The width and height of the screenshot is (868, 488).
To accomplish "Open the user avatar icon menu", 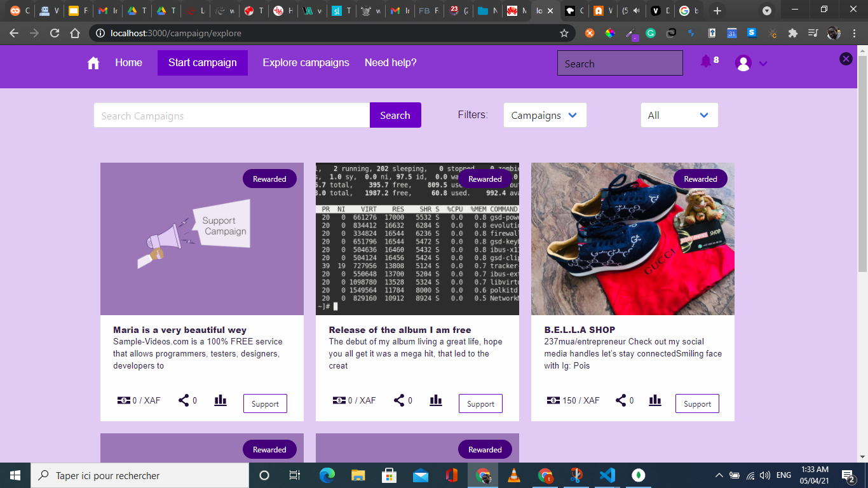I will click(743, 63).
